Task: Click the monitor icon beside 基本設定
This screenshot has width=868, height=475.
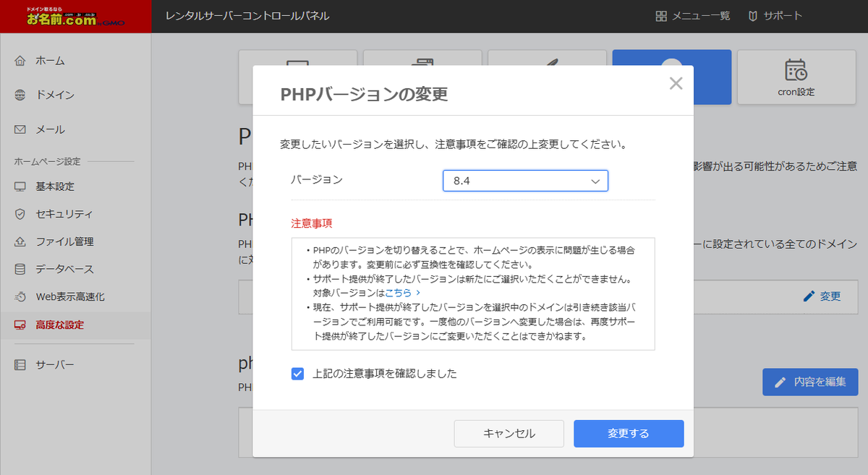Action: point(20,187)
